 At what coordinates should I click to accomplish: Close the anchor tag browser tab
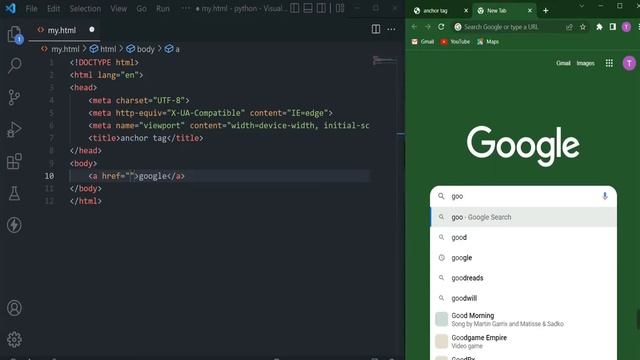[466, 11]
